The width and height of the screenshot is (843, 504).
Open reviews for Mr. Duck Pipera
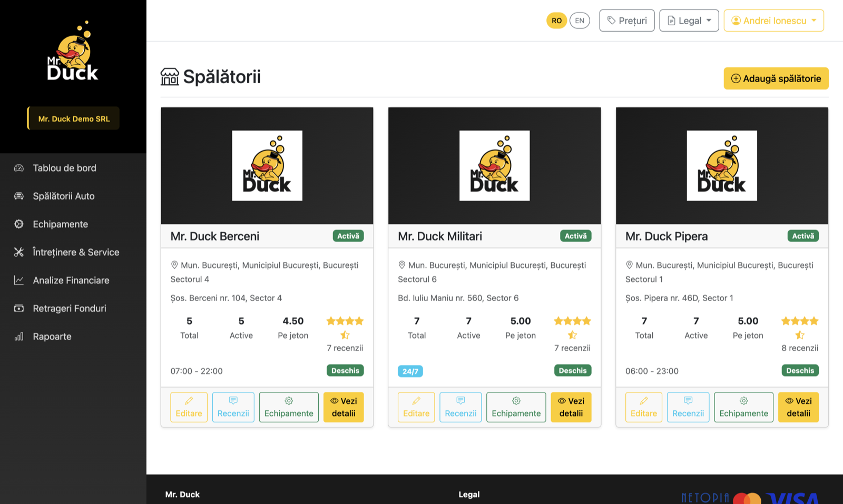coord(688,407)
